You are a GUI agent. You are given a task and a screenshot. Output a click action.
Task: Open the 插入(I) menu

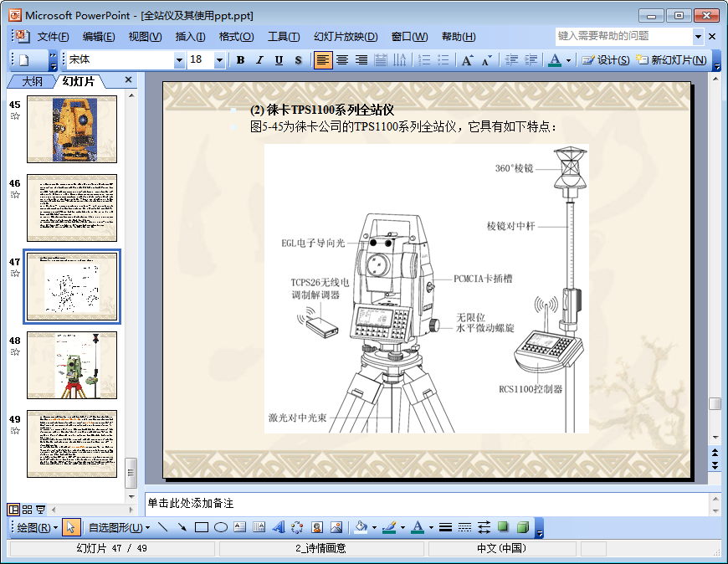coord(190,37)
